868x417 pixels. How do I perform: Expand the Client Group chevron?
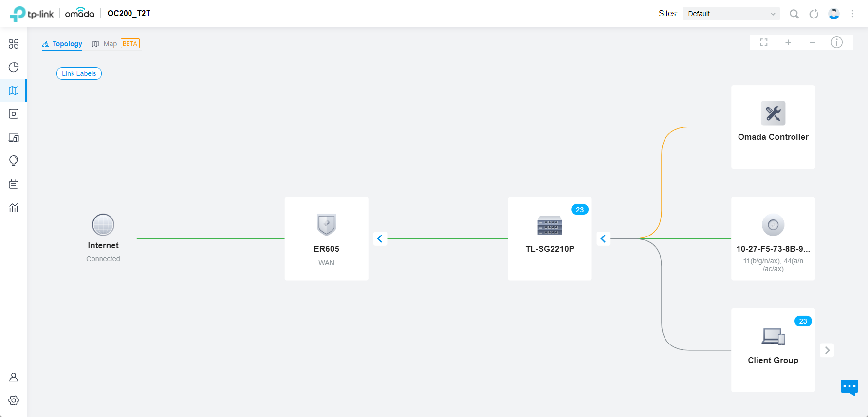(x=827, y=350)
